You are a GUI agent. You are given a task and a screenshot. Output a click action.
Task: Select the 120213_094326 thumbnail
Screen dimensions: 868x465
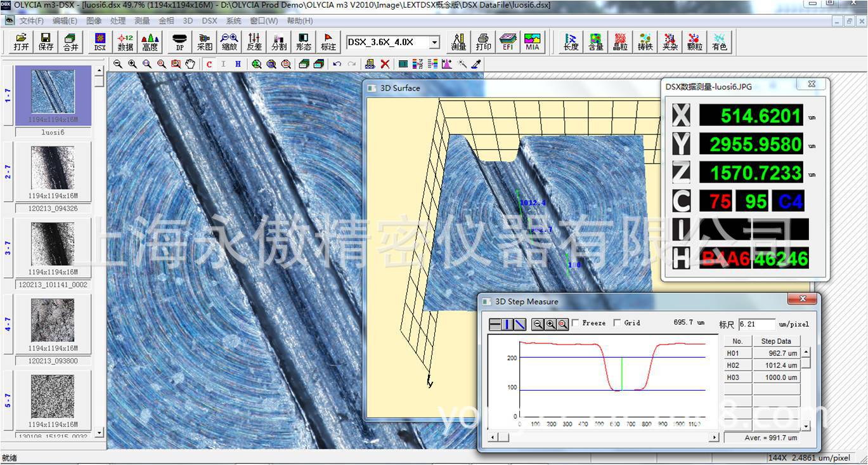(x=53, y=172)
